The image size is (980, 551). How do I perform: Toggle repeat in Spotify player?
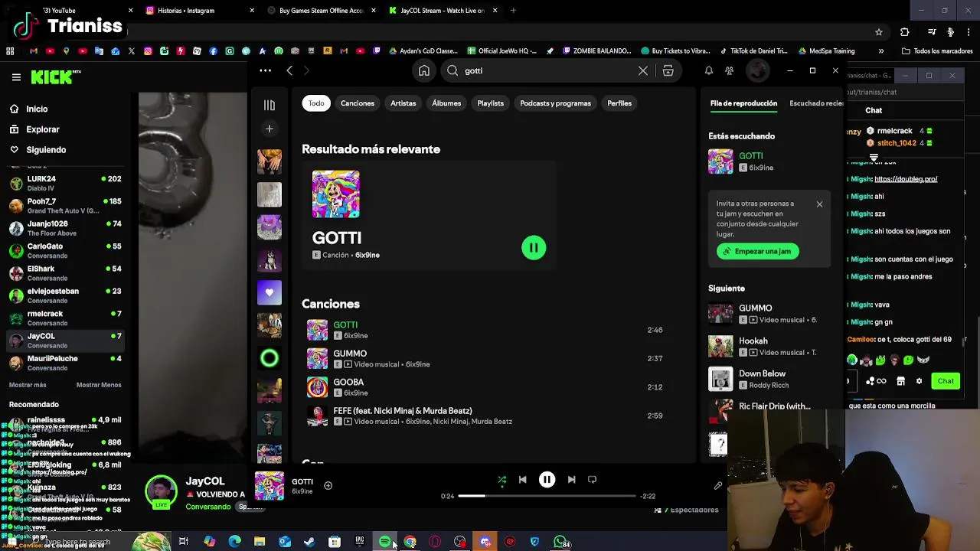click(592, 480)
